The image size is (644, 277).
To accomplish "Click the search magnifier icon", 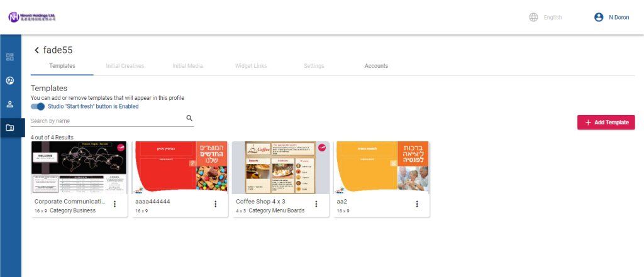I will pos(189,118).
